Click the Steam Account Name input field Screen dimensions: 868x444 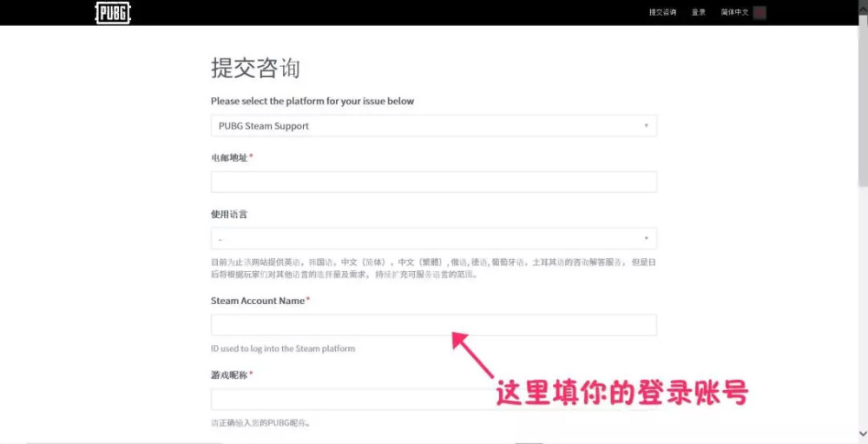click(433, 325)
